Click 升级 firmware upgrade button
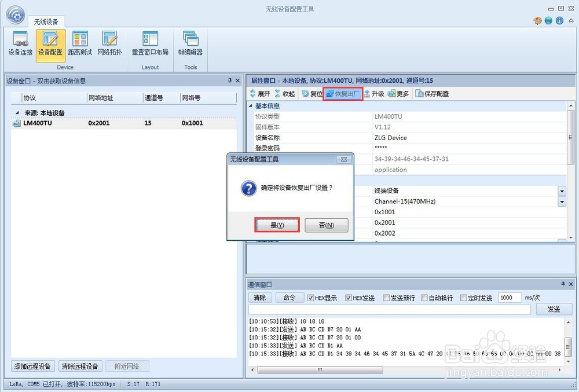This screenshot has width=579, height=392. [374, 94]
